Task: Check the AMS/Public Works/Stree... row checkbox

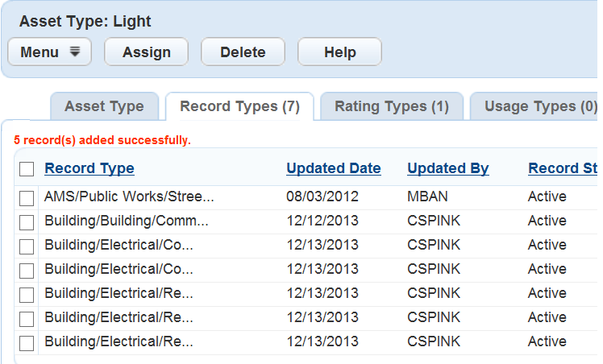Action: tap(27, 197)
